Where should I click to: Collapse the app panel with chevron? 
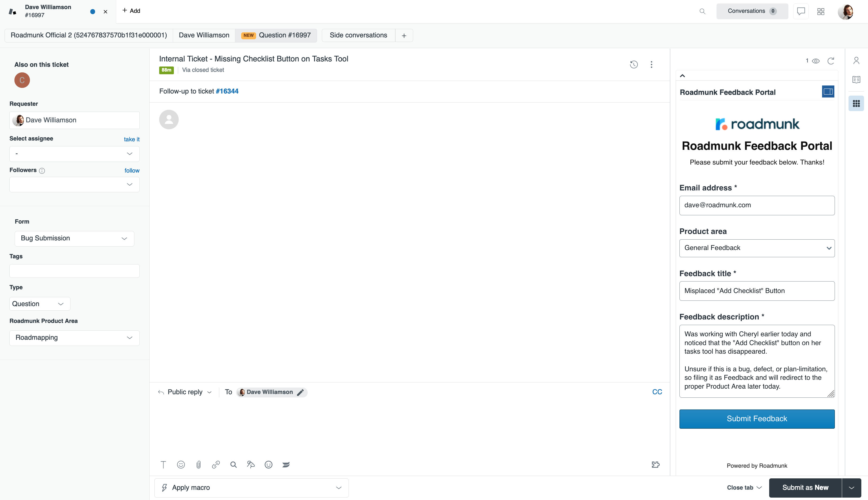pyautogui.click(x=683, y=76)
